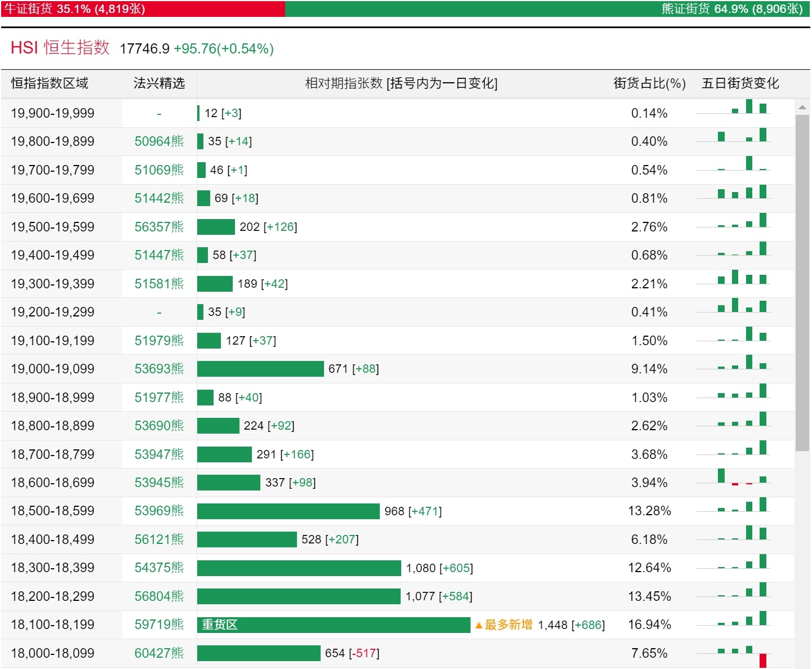Click the vertical scrollbar thumb

coord(802,283)
